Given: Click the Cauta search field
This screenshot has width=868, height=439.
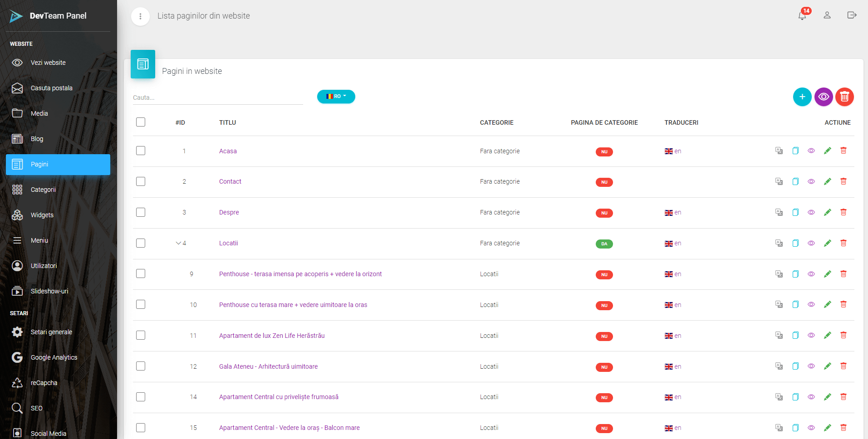Looking at the screenshot, I should (217, 98).
